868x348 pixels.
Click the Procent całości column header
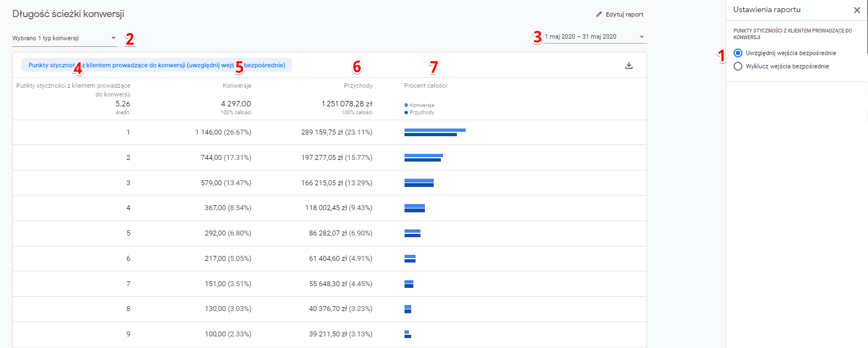click(x=425, y=85)
